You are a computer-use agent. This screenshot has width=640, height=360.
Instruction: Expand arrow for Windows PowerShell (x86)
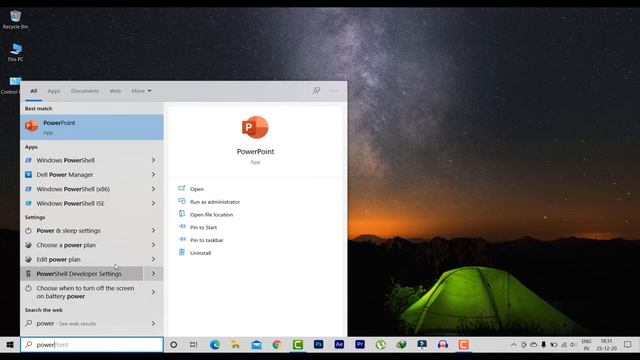click(153, 189)
